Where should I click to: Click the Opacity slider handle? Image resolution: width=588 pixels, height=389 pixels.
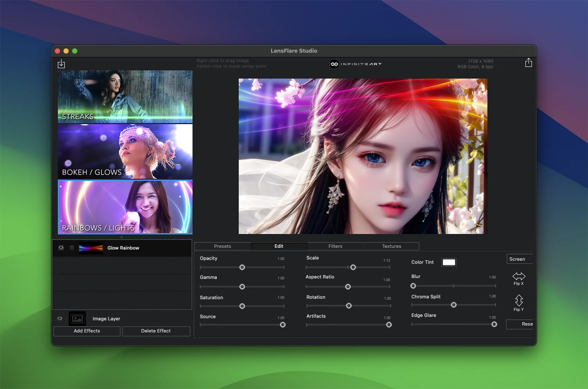[x=242, y=267]
